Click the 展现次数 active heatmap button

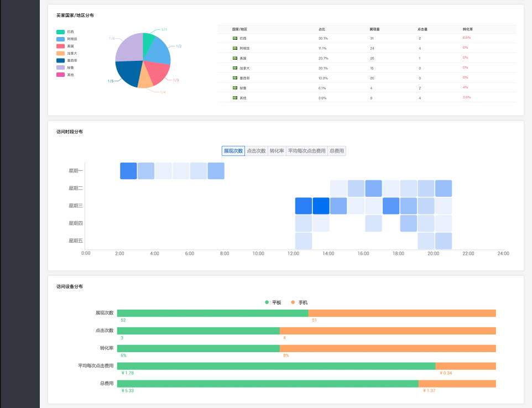233,151
